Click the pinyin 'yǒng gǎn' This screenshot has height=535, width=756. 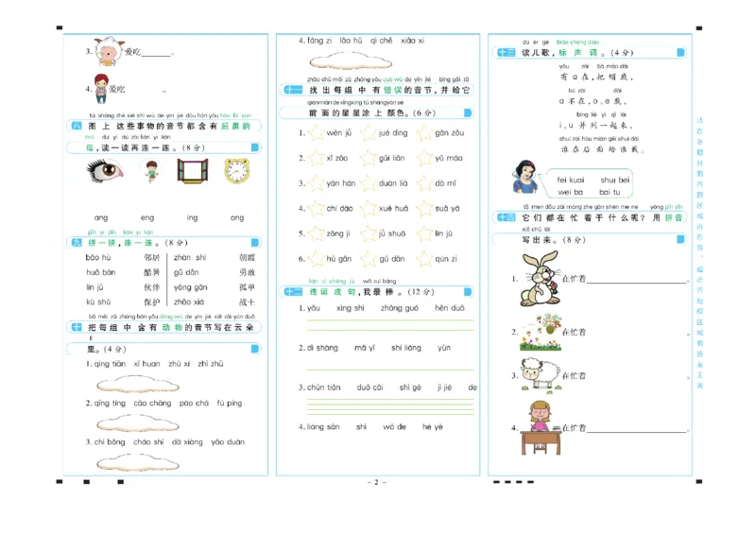pos(191,287)
